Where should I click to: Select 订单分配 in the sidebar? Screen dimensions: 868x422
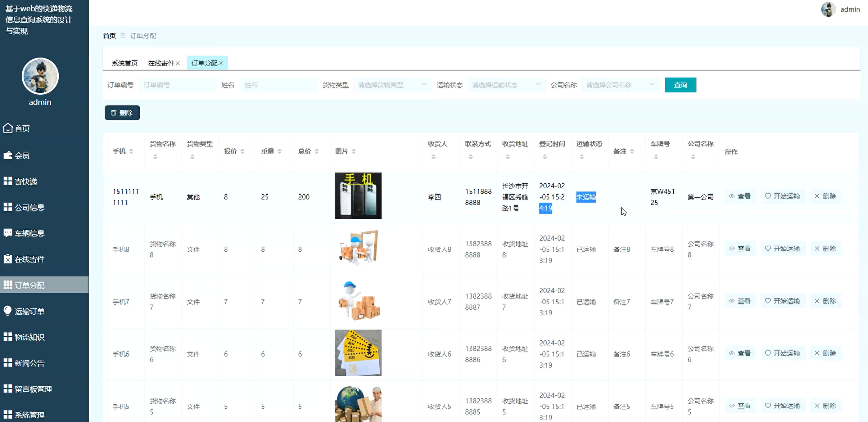click(x=44, y=285)
